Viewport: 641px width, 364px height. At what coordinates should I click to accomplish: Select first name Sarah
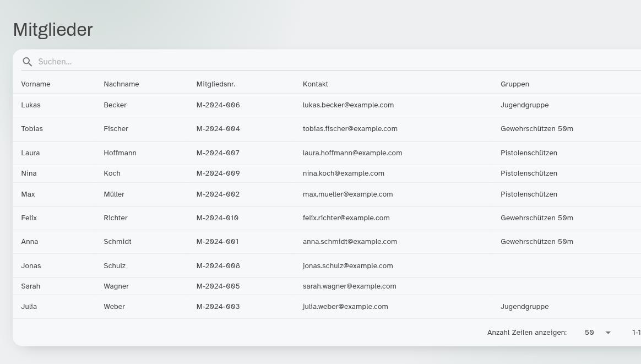31,286
